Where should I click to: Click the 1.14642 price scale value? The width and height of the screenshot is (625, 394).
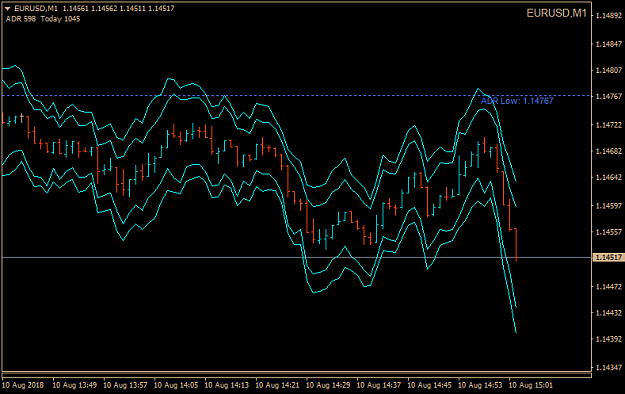click(x=609, y=177)
